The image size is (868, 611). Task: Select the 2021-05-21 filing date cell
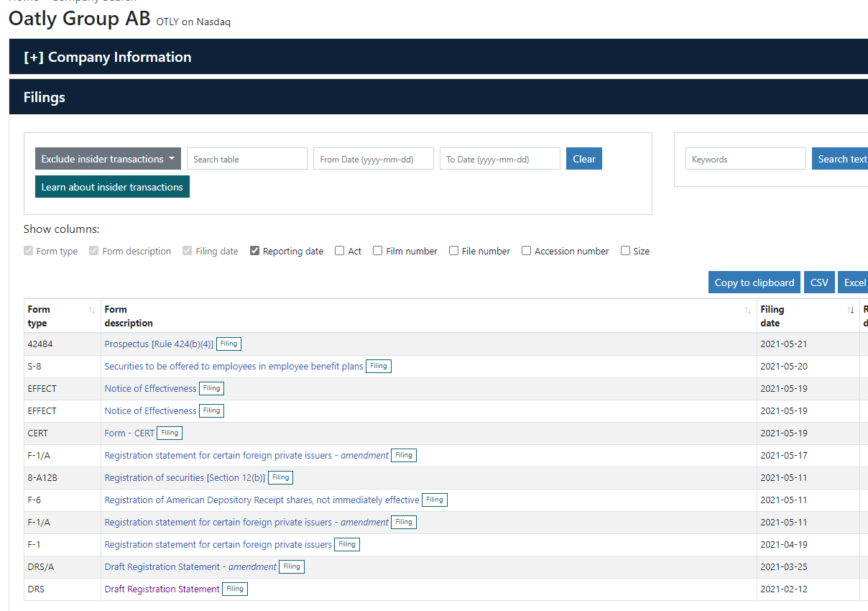[808, 344]
